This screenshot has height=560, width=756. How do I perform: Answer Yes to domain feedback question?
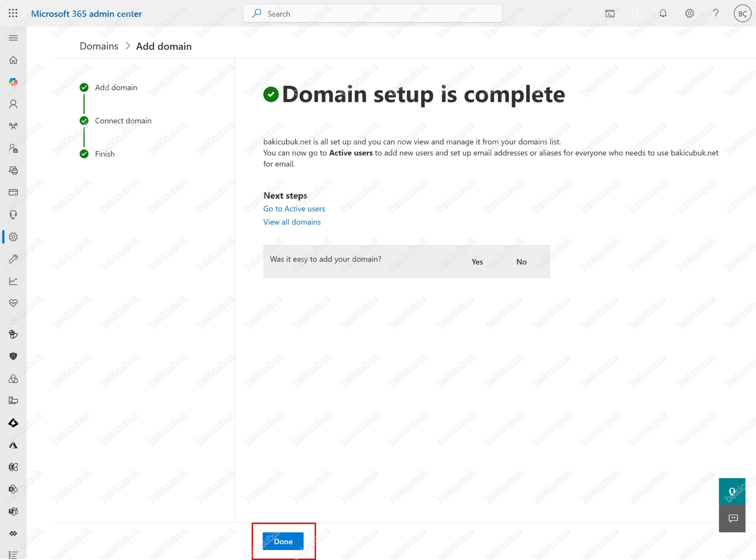click(477, 262)
